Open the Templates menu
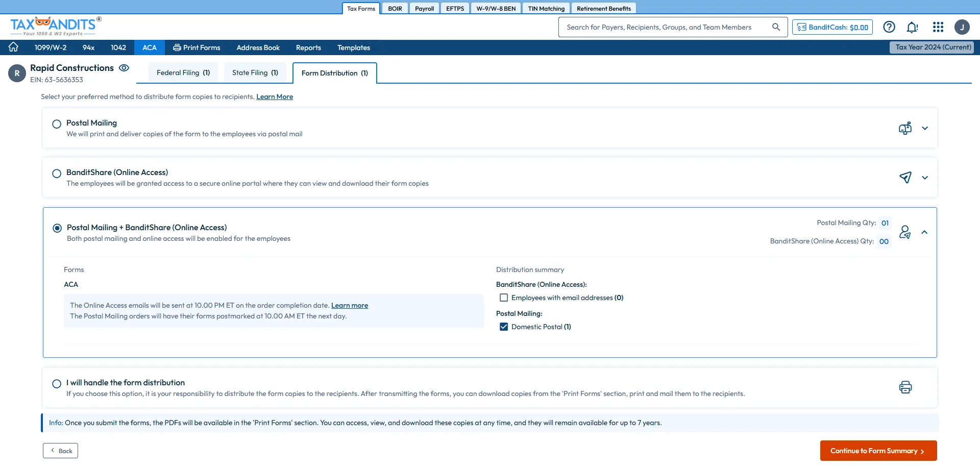The height and width of the screenshot is (469, 980). (354, 47)
